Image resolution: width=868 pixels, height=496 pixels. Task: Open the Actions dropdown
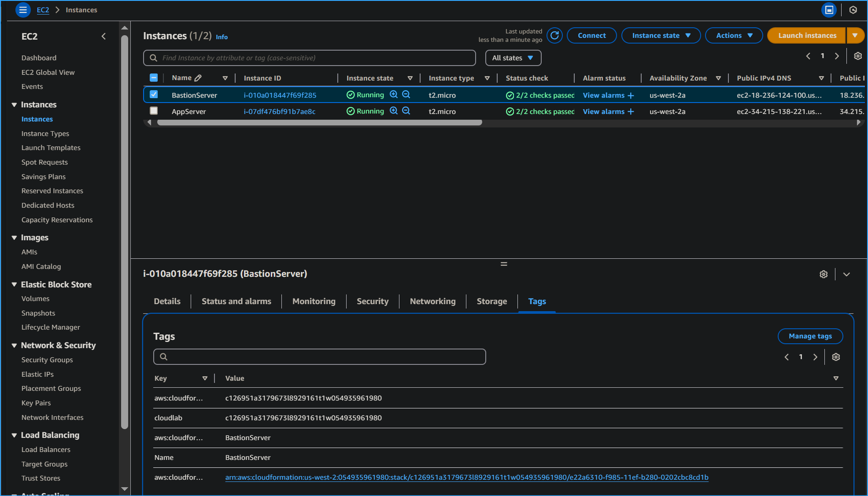pyautogui.click(x=733, y=35)
